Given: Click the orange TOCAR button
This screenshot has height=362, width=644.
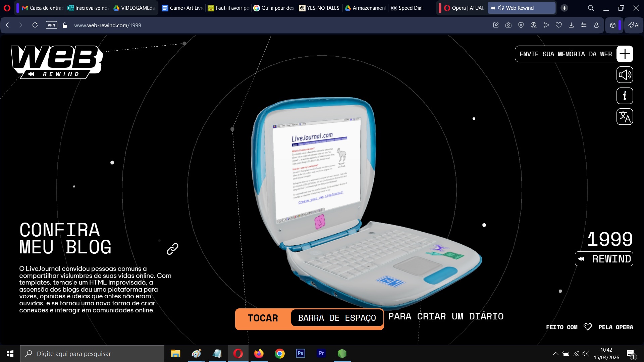Looking at the screenshot, I should (263, 318).
